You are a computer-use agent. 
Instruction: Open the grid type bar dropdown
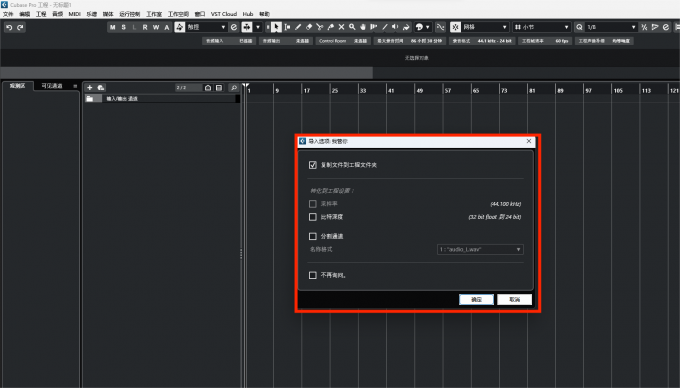(541, 27)
